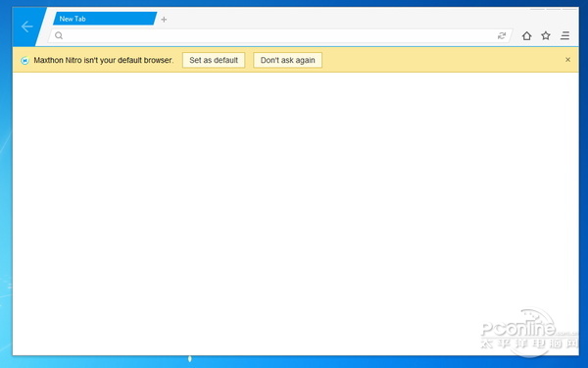
Task: Dismiss the default browser notification bar
Action: (x=567, y=59)
